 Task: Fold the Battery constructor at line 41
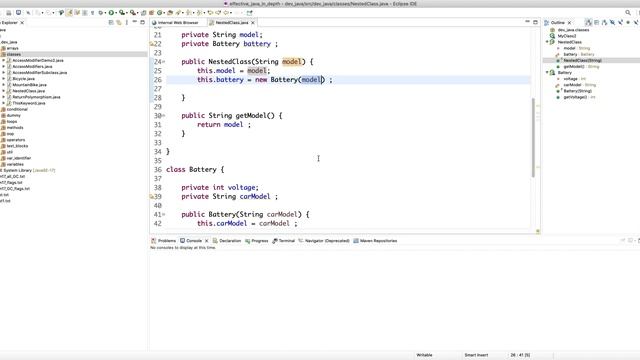coord(164,214)
